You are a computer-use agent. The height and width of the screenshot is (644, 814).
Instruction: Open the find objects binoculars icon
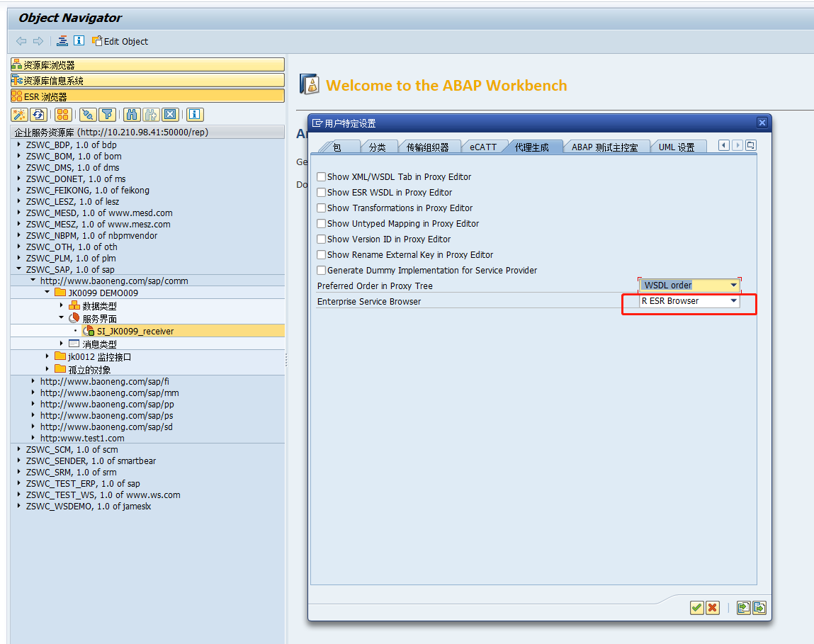(x=131, y=114)
